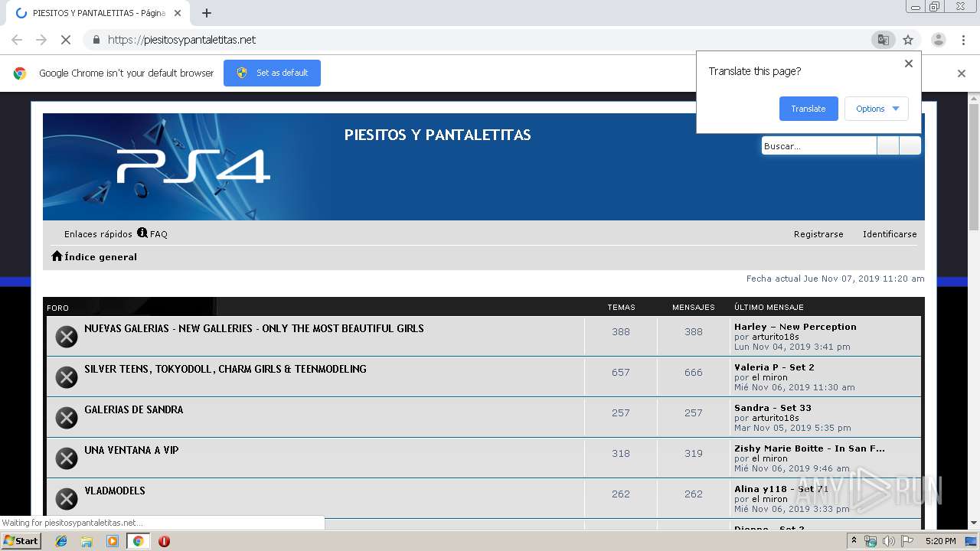Screen dimensions: 980x551
Task: Stop loading the page with the X button
Action: click(x=66, y=40)
